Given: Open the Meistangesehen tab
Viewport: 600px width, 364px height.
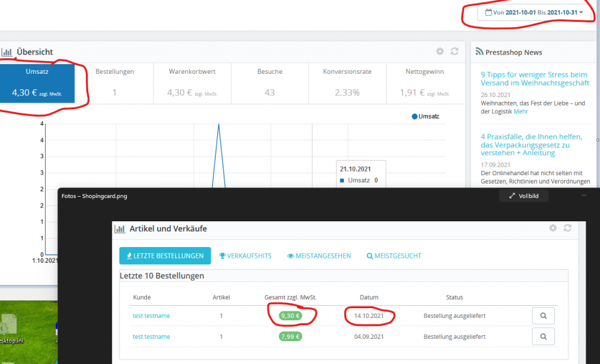Looking at the screenshot, I should coord(319,256).
